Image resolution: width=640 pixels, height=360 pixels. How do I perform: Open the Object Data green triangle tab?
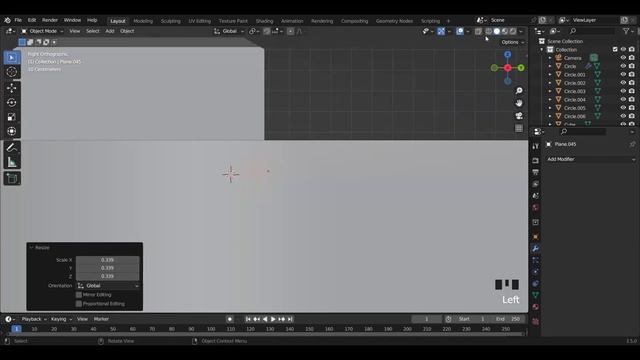coord(536,295)
